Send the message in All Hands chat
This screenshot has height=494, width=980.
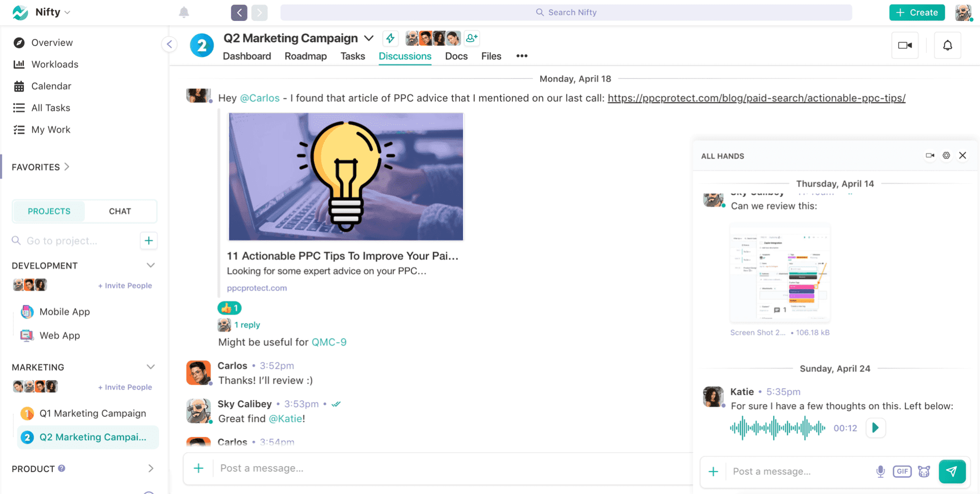[x=952, y=472]
